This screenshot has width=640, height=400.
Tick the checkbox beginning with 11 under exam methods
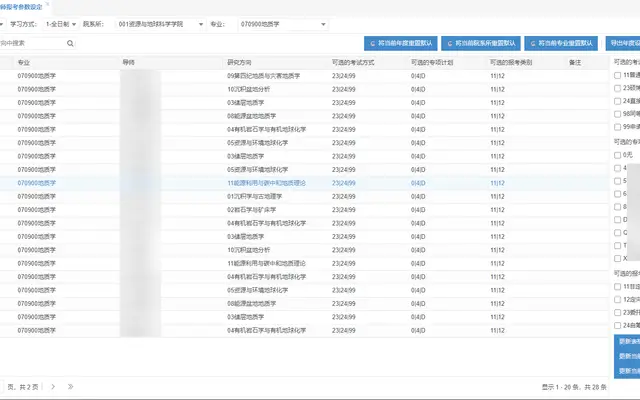point(618,75)
